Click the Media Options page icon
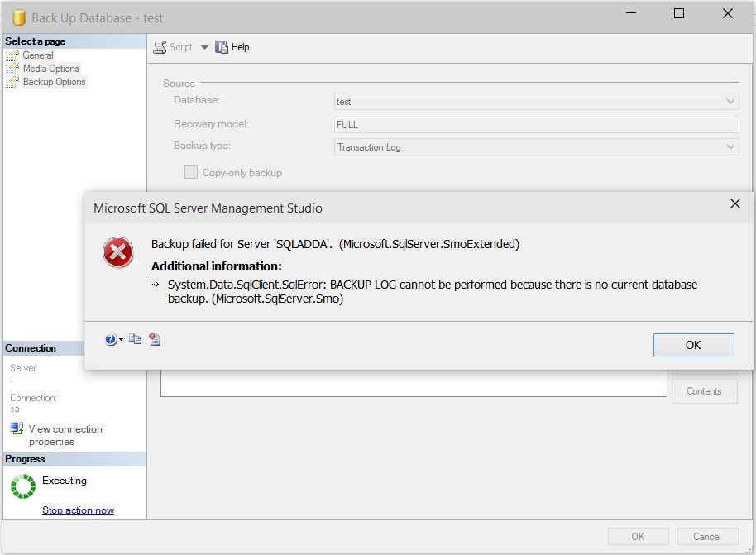 coord(12,69)
